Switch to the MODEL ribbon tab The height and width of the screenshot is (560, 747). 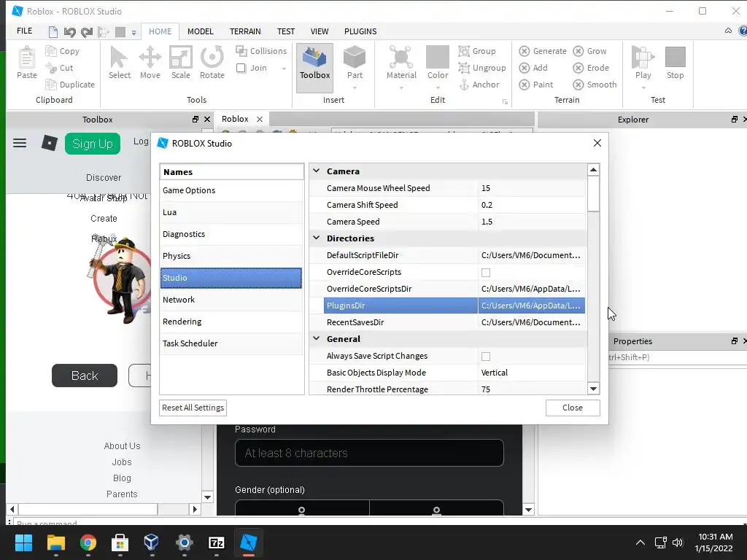coord(200,31)
